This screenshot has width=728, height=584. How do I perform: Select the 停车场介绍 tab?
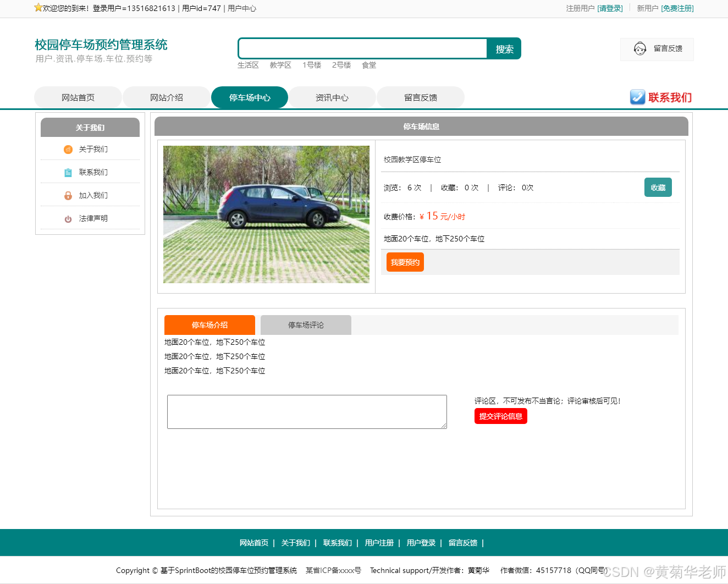pyautogui.click(x=209, y=325)
